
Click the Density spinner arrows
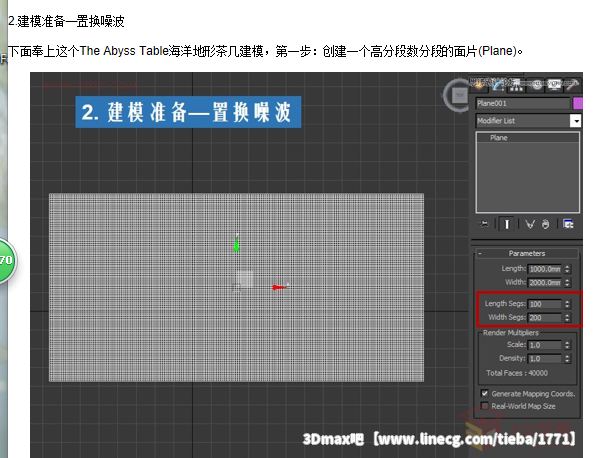point(567,358)
